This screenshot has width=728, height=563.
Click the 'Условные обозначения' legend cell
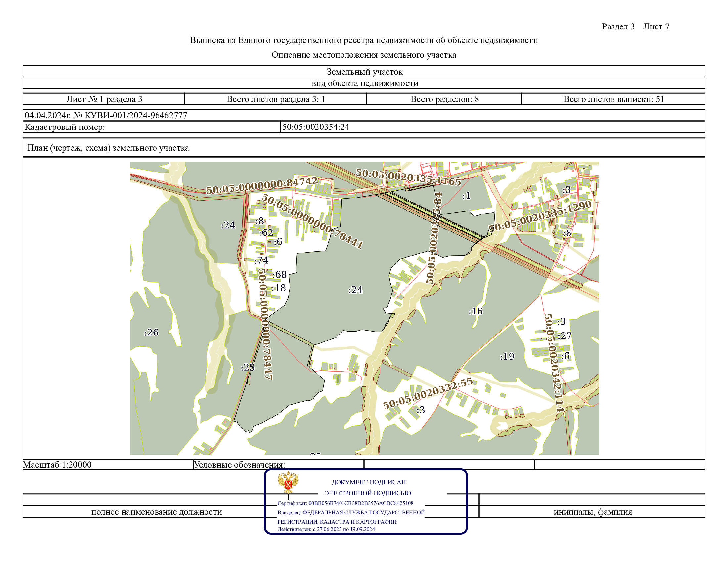[239, 465]
